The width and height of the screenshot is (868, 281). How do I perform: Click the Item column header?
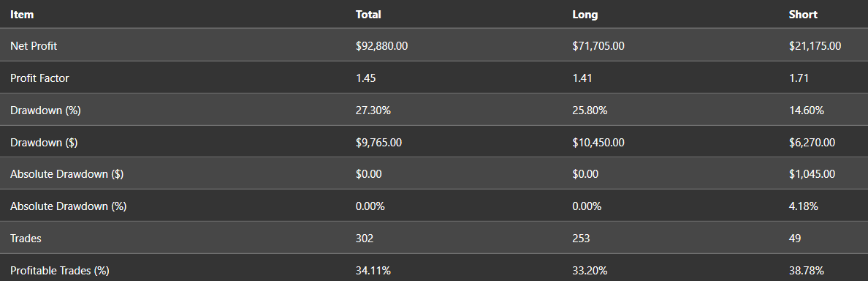(x=22, y=15)
